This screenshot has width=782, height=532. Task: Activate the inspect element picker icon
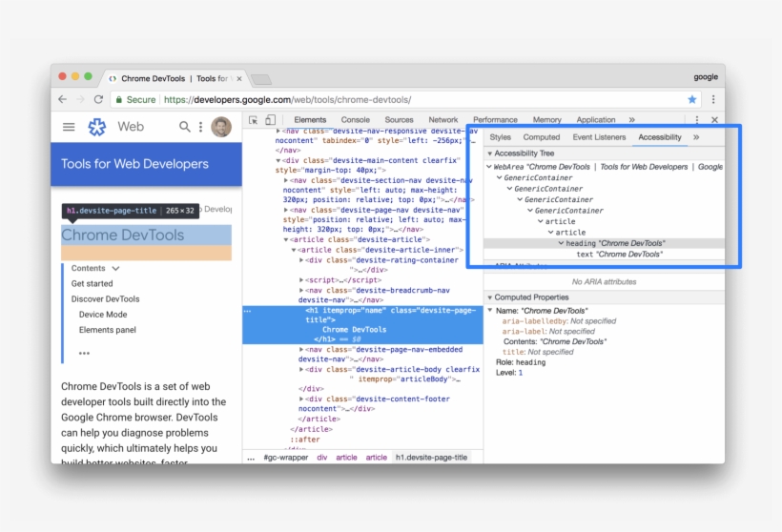pyautogui.click(x=254, y=120)
